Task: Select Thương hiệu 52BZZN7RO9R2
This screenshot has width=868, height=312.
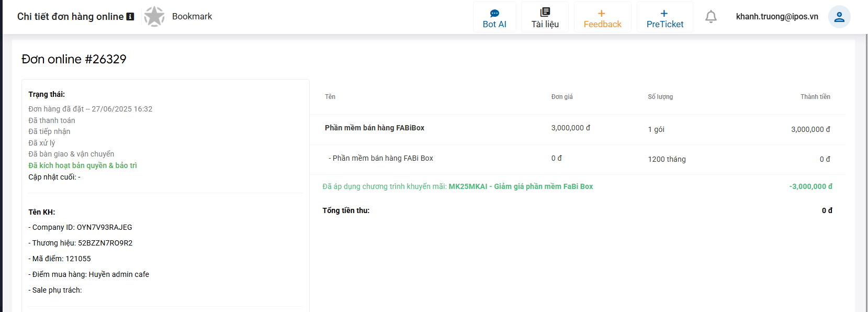Action: click(81, 243)
